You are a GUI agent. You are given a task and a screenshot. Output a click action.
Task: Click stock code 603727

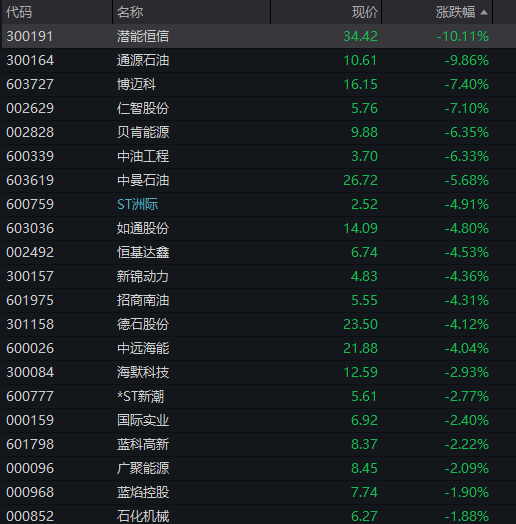30,84
